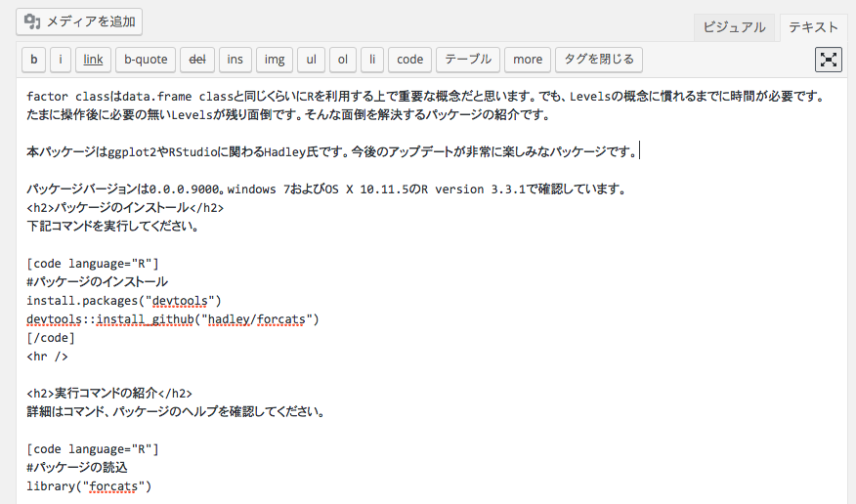Click the first [/code] closing tag line

[51, 338]
